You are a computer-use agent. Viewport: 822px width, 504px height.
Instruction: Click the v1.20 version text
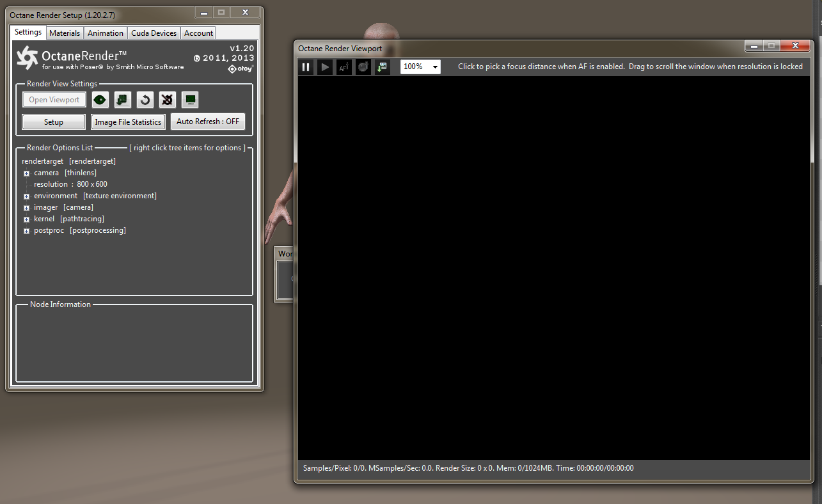click(242, 49)
